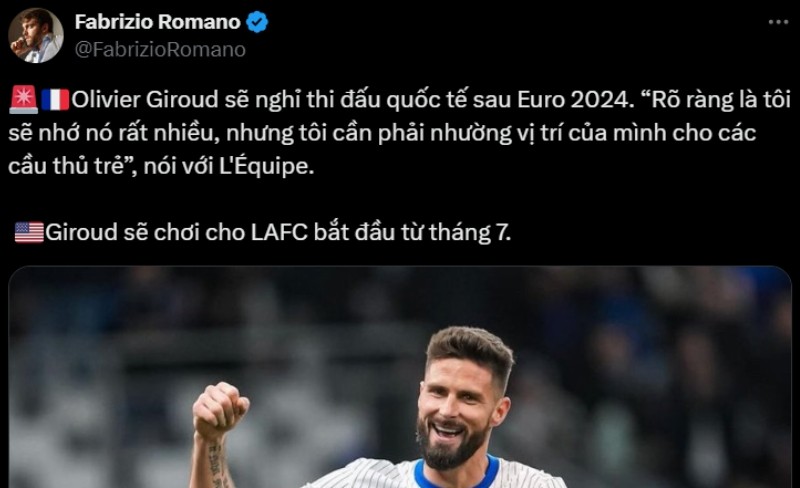Screen dimensions: 800x488
Task: Click the US flag emoji
Action: pos(29,232)
